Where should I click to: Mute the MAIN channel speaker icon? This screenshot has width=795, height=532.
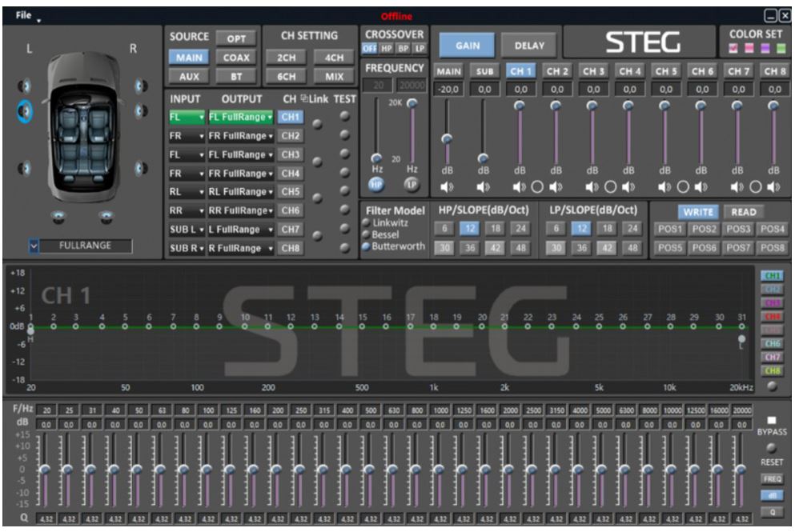(448, 187)
